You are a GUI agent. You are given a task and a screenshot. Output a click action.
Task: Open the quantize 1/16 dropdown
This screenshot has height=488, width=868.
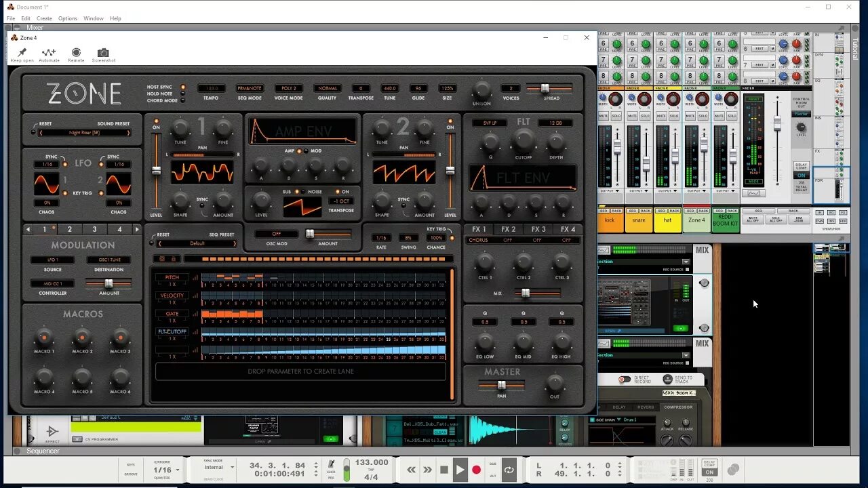(167, 470)
